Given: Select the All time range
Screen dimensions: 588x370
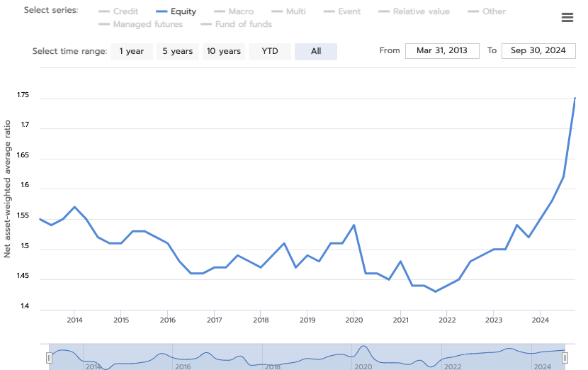Looking at the screenshot, I should (316, 51).
